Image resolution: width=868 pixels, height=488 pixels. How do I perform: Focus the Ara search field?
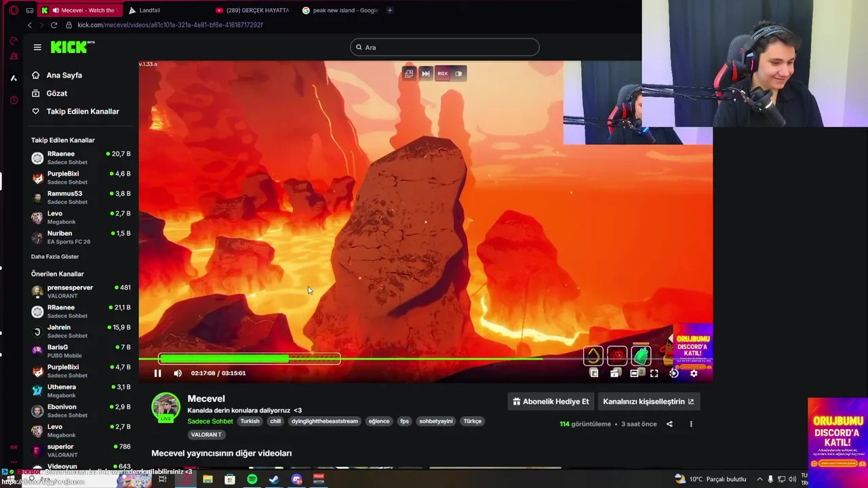(x=445, y=47)
